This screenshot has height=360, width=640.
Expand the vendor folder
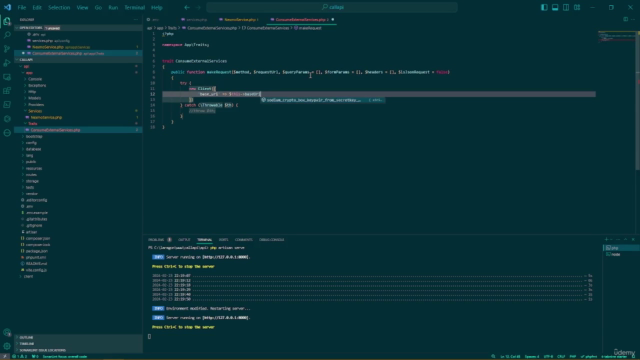point(31,193)
